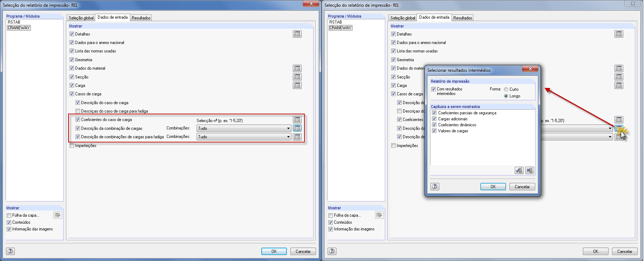Switch to Resultados tab, left window
644x261 pixels.
pos(141,18)
